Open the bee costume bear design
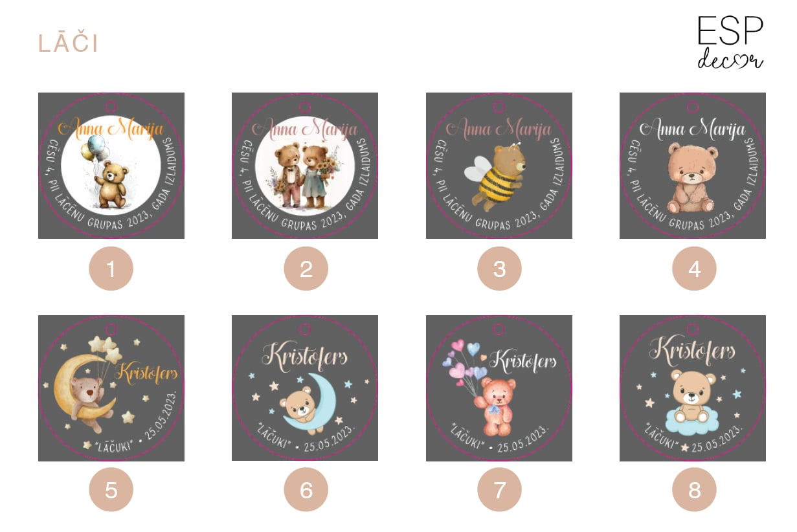This screenshot has height=532, width=797. click(499, 166)
